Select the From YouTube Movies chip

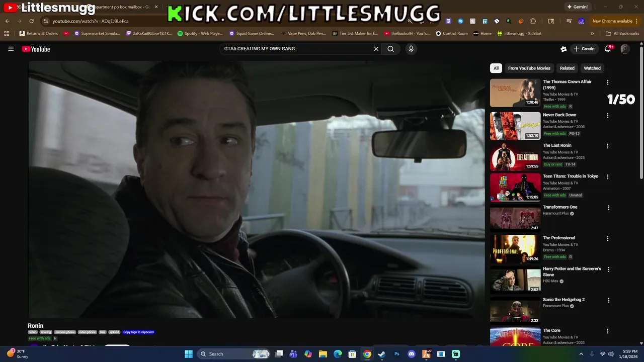529,68
